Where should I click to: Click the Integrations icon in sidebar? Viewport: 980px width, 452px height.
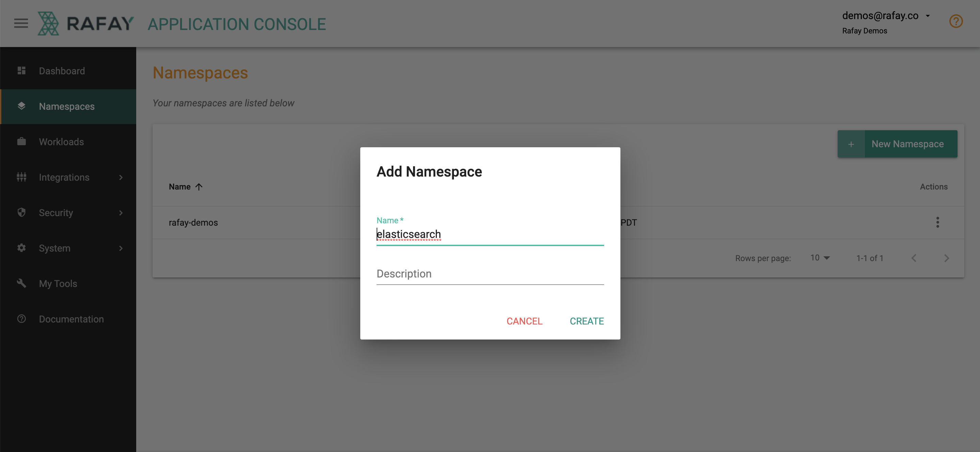pyautogui.click(x=21, y=177)
